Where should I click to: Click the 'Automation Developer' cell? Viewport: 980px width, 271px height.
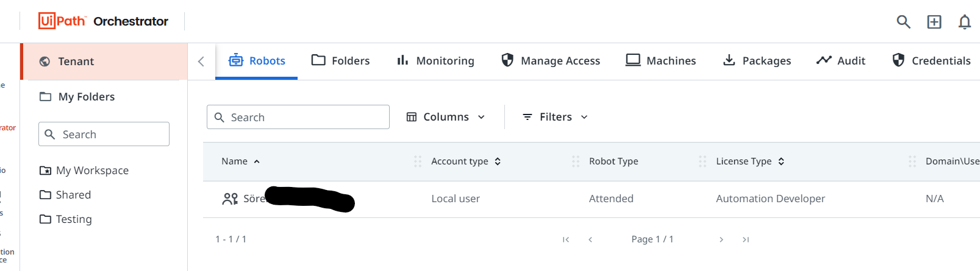[x=770, y=199]
